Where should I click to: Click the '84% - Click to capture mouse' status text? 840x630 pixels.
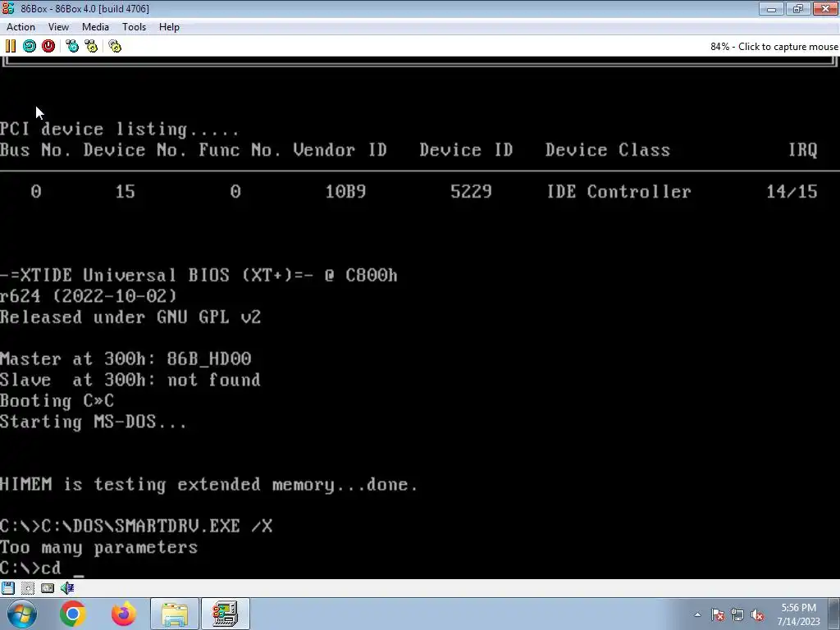[774, 47]
